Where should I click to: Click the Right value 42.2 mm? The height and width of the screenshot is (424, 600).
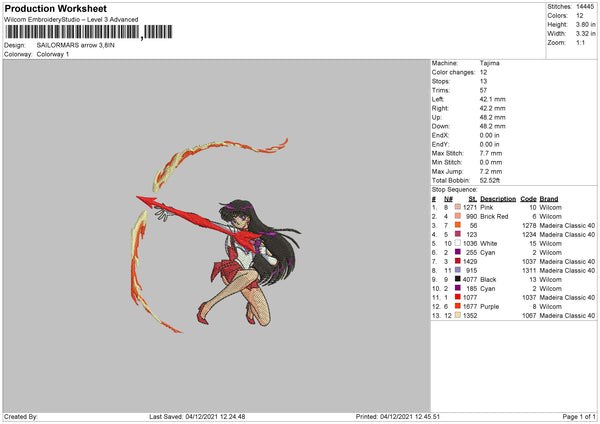[x=492, y=108]
